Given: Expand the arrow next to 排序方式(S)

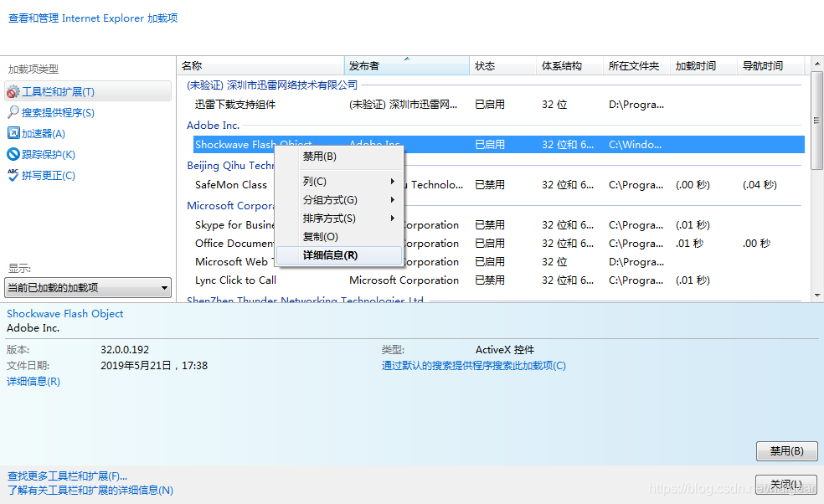Looking at the screenshot, I should [393, 219].
